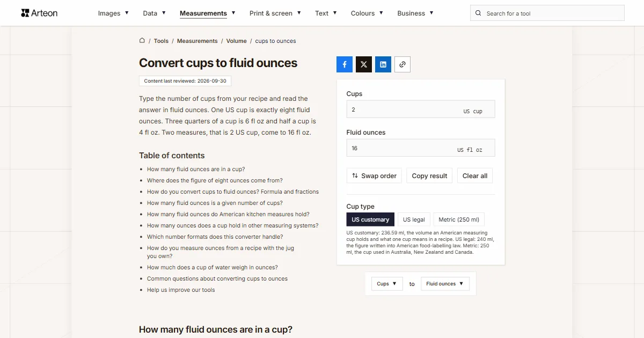This screenshot has height=338, width=644.
Task: Jump to "Which number formats does this converter handle?"
Action: click(215, 237)
